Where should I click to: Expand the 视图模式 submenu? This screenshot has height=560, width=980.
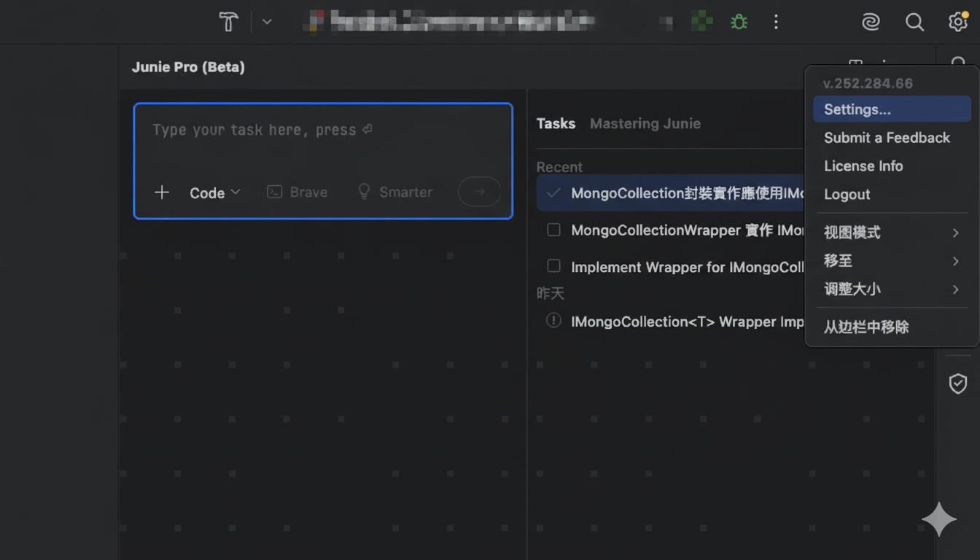[892, 233]
